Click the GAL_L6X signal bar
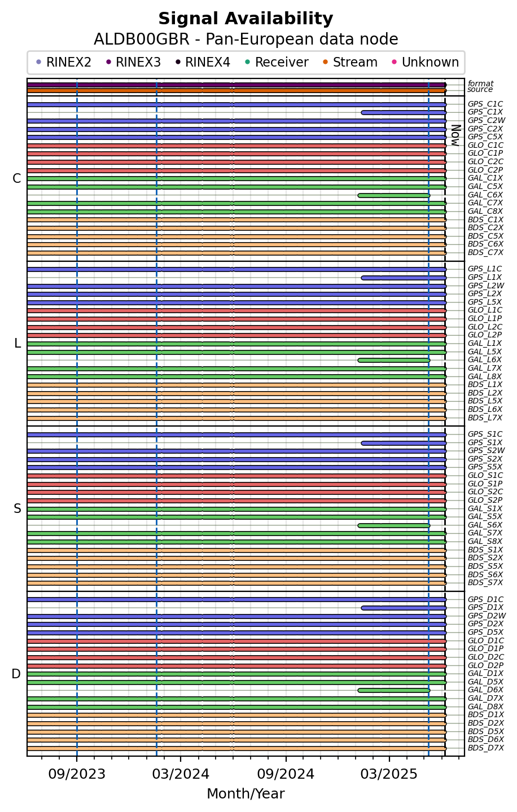 pyautogui.click(x=394, y=360)
